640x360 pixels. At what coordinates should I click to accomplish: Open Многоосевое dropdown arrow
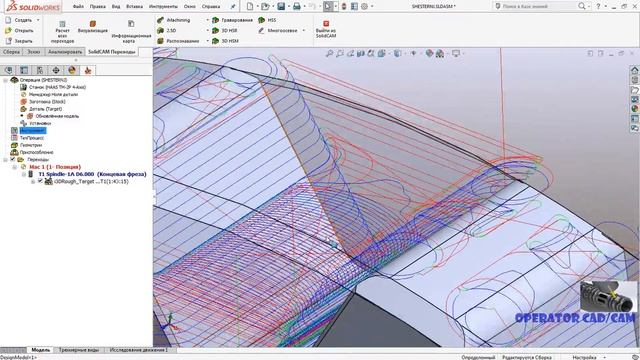pyautogui.click(x=304, y=31)
